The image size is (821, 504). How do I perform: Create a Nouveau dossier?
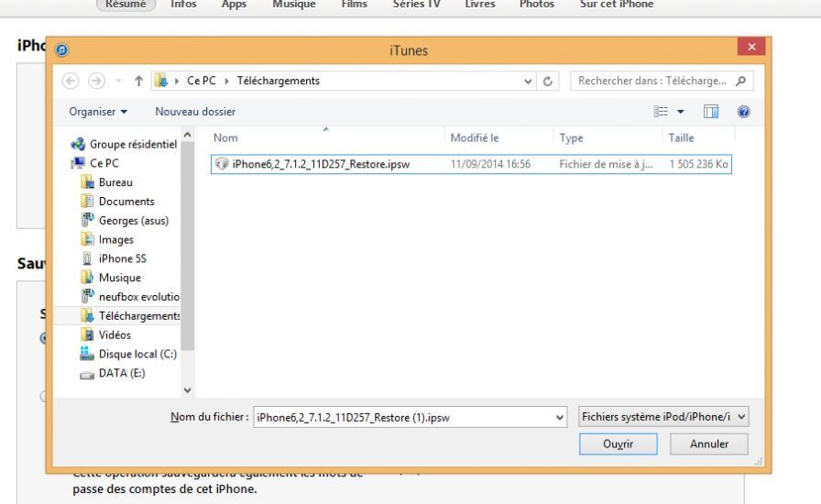click(x=195, y=112)
